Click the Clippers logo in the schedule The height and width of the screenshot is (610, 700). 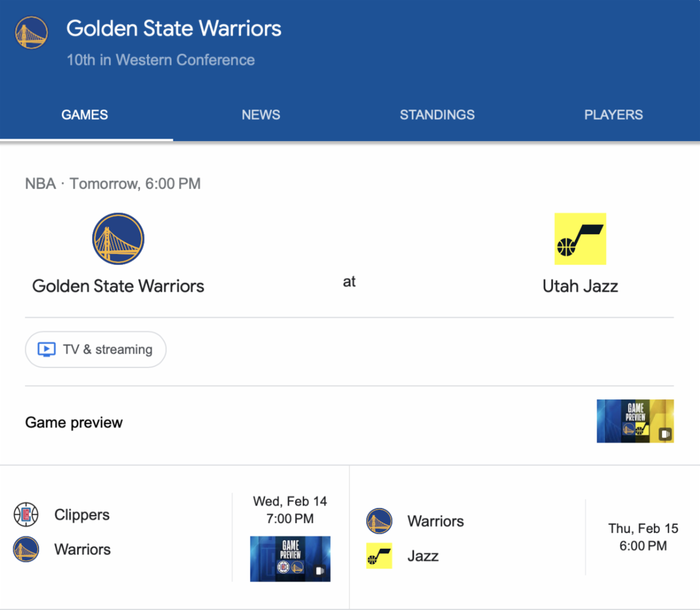26,514
